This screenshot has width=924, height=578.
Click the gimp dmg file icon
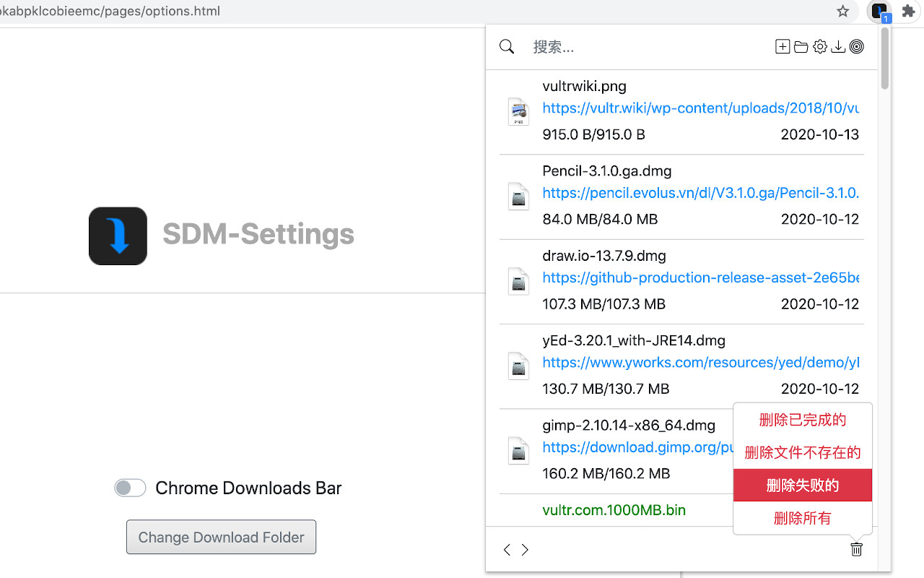point(518,450)
